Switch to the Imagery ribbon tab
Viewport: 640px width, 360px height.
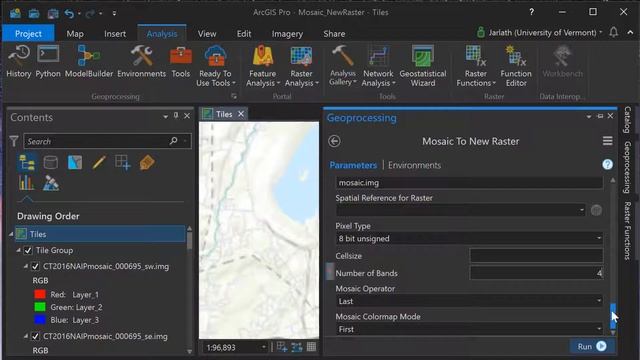287,34
